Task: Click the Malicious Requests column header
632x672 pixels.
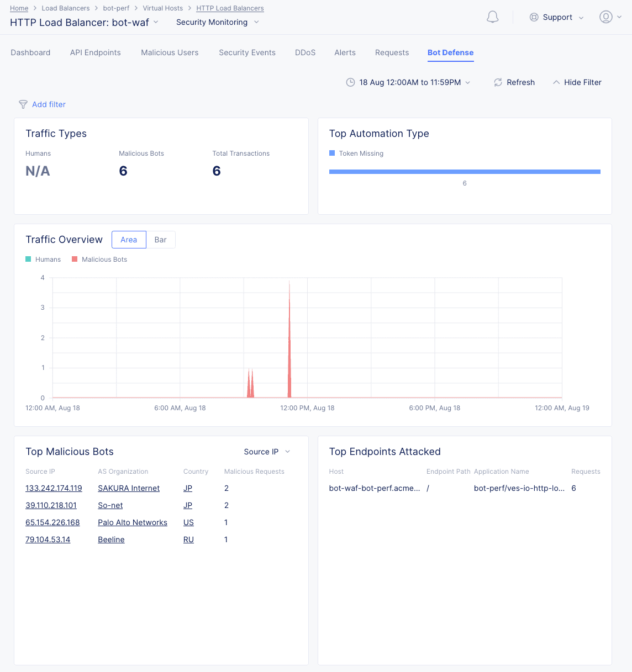Action: [x=254, y=472]
